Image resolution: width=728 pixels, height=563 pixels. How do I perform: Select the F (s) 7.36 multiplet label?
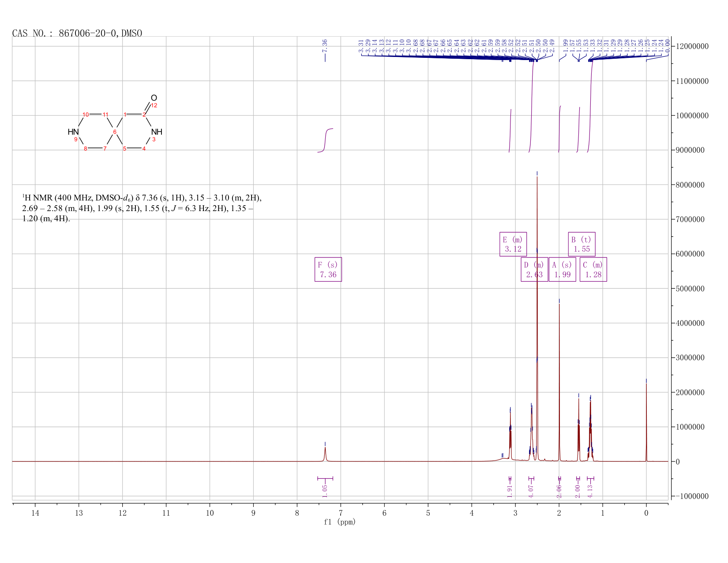328,269
